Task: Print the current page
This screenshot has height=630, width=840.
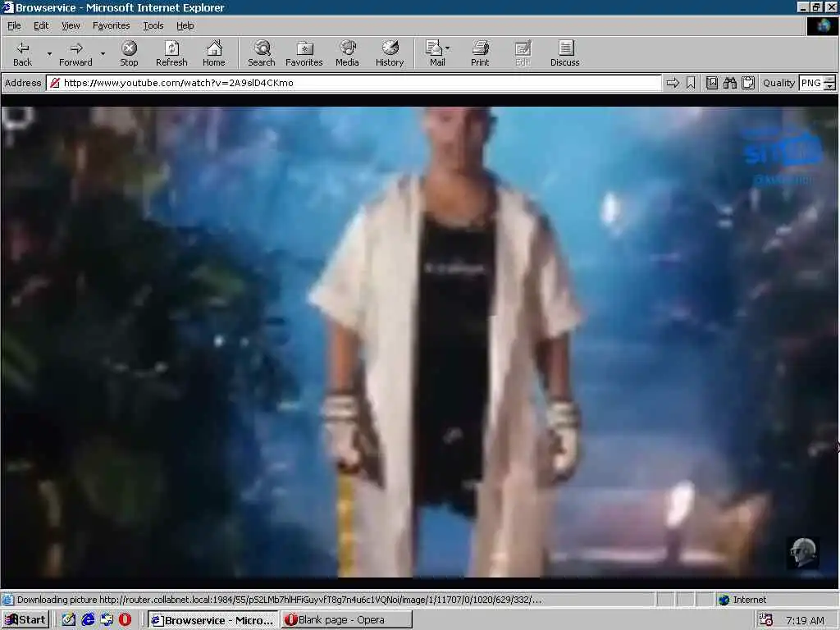Action: coord(480,53)
